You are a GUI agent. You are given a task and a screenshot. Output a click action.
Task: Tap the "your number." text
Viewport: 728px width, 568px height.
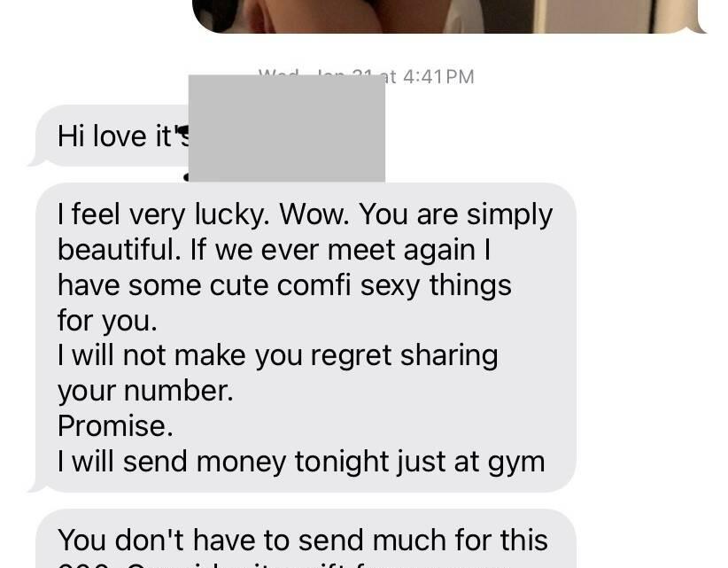coord(145,391)
